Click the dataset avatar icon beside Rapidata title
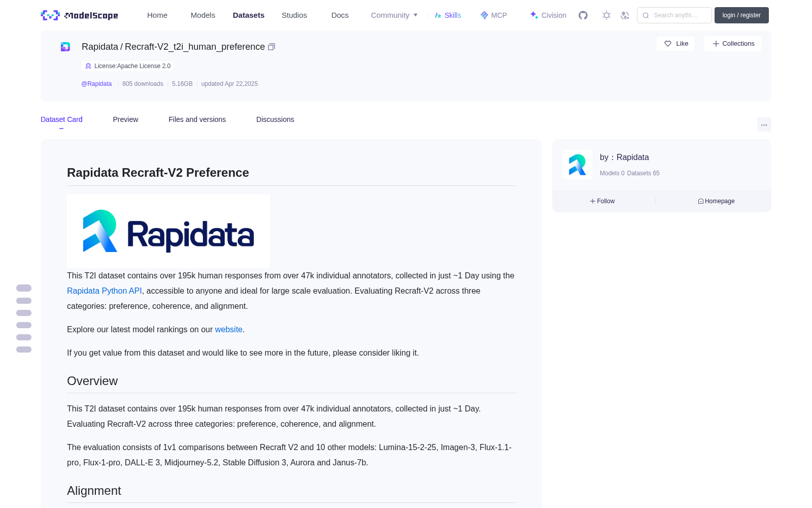The width and height of the screenshot is (812, 508). coord(65,47)
